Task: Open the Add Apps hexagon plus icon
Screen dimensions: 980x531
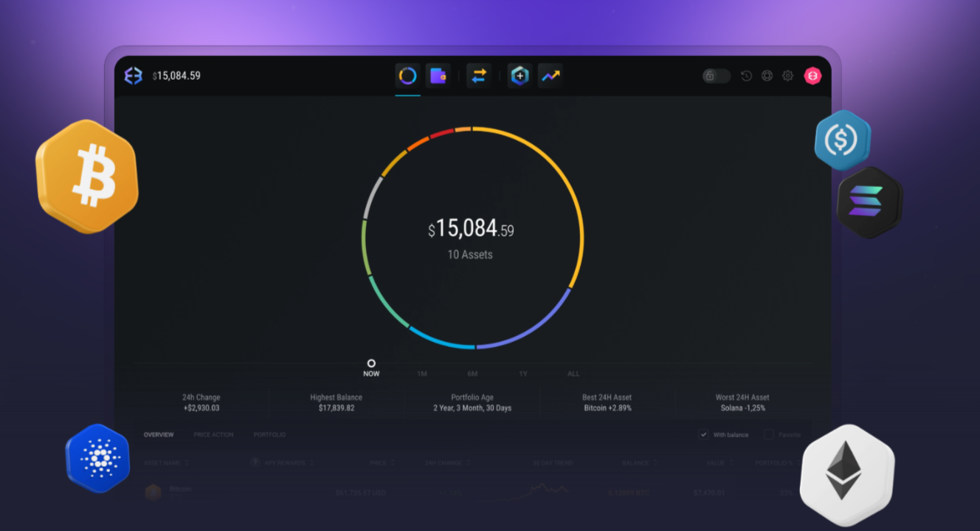Action: (x=520, y=75)
